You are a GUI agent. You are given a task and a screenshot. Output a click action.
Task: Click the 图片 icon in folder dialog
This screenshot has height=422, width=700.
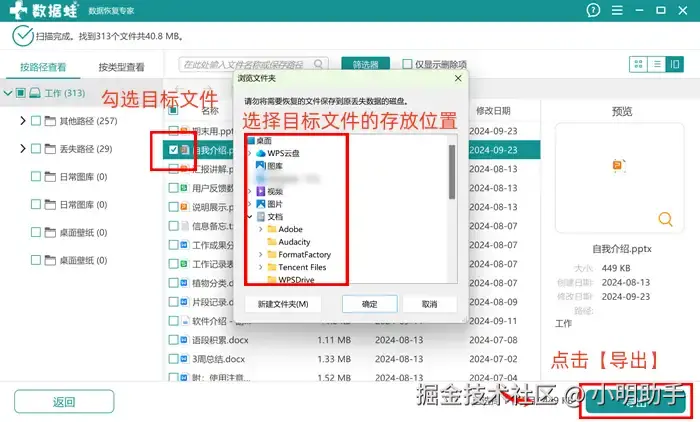tap(261, 204)
